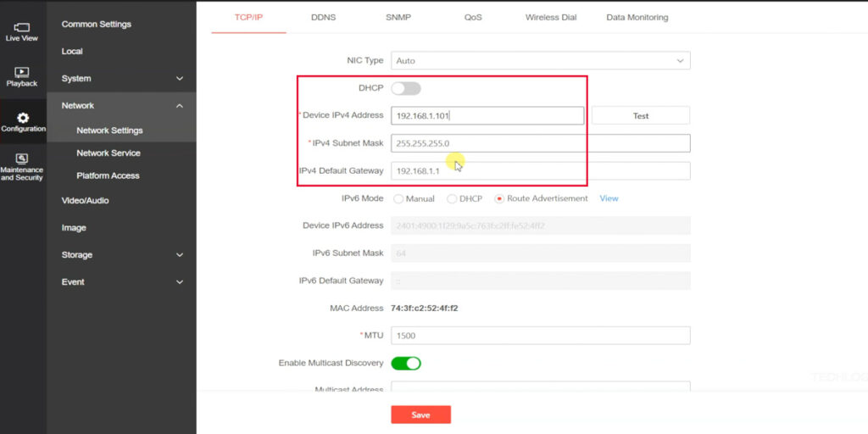Expand the System menu section
Image resolution: width=868 pixels, height=434 pixels.
(x=121, y=79)
